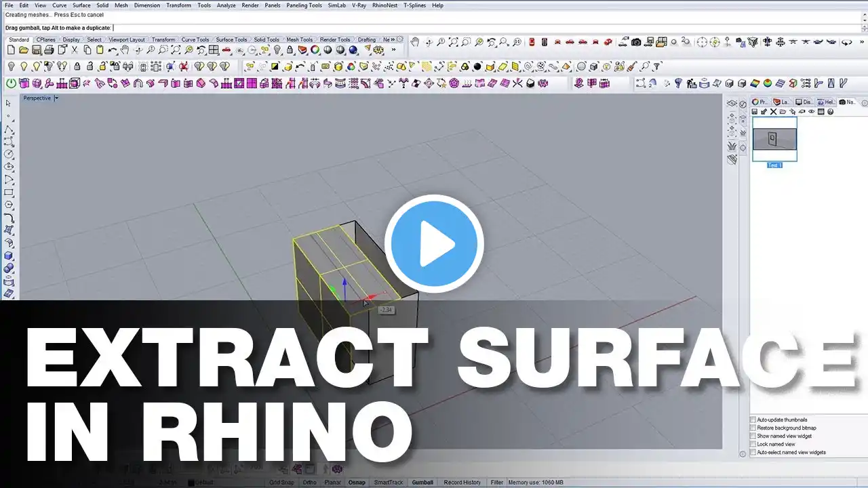Switch to the CPlanes toolbar tab
This screenshot has width=868, height=488.
pyautogui.click(x=46, y=40)
